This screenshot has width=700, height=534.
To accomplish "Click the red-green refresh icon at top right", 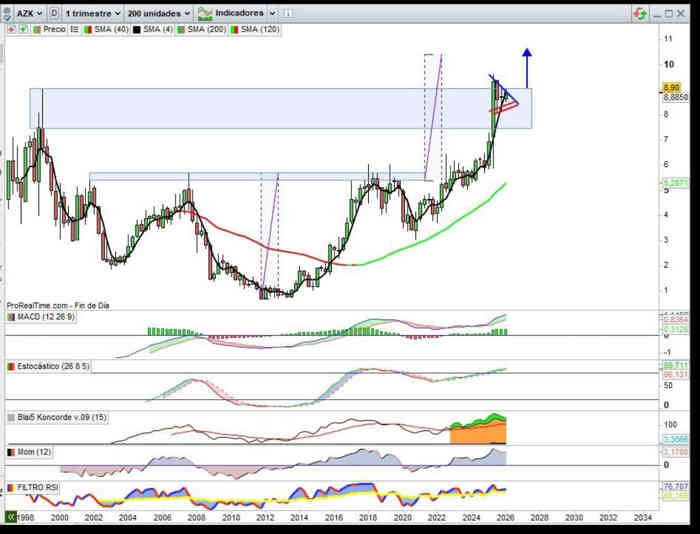I will pyautogui.click(x=639, y=14).
